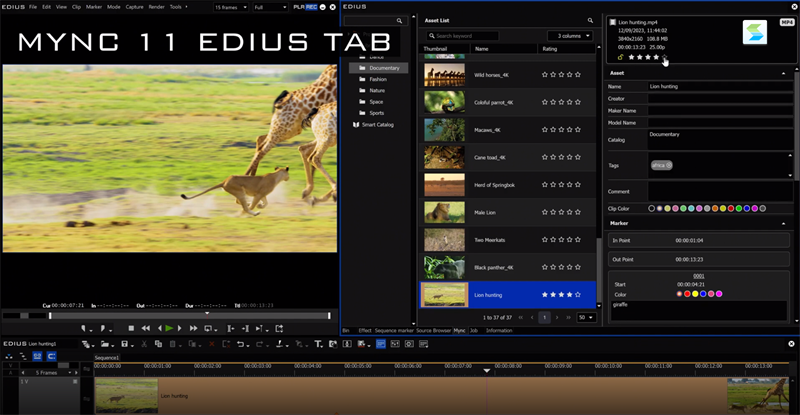Screen dimensions: 800x415
Task: Expand the Smart Catalog tree item
Action: pyautogui.click(x=378, y=125)
